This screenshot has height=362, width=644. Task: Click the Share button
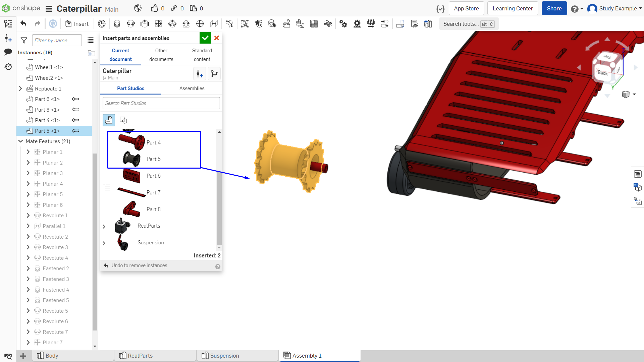pyautogui.click(x=554, y=8)
